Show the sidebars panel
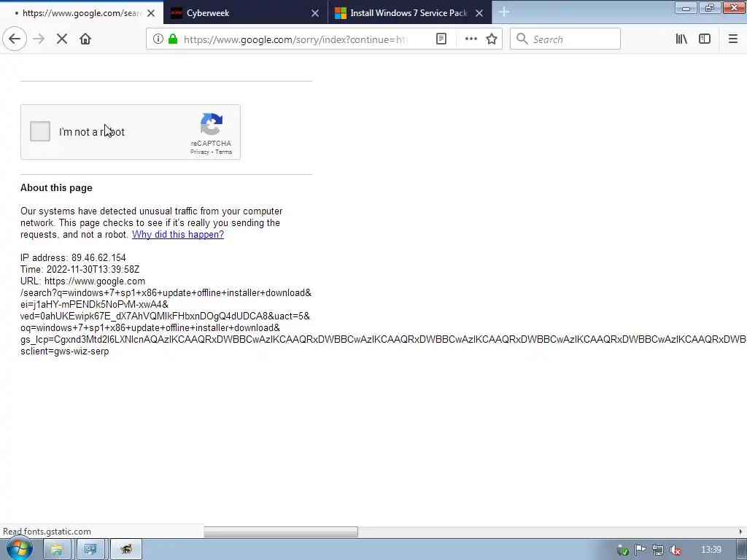747x560 pixels. click(705, 39)
